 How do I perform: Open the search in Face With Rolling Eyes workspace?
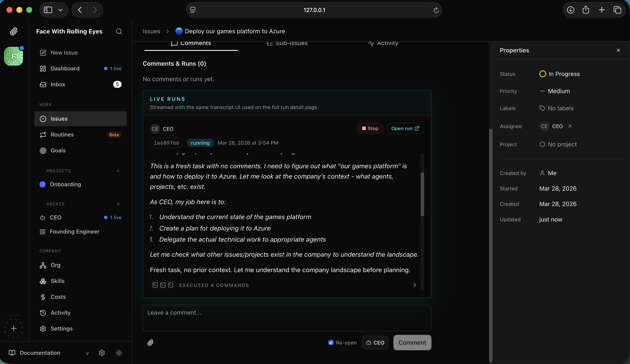[119, 32]
